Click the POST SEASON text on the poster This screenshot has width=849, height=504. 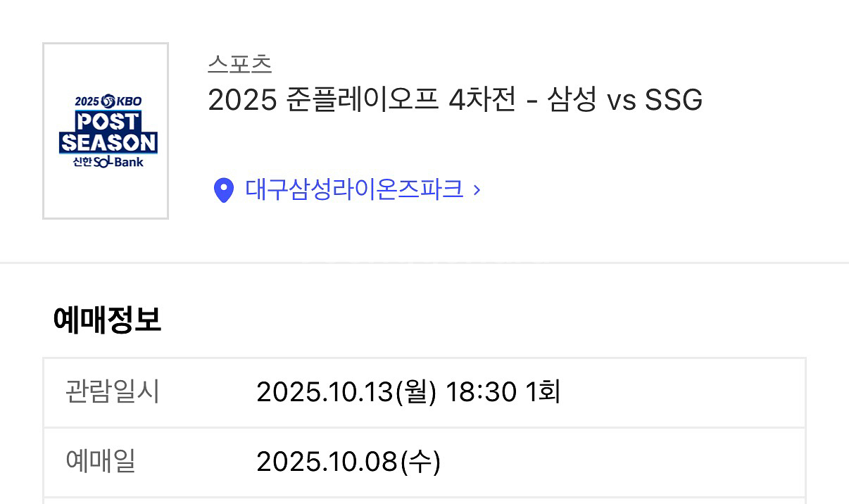108,132
